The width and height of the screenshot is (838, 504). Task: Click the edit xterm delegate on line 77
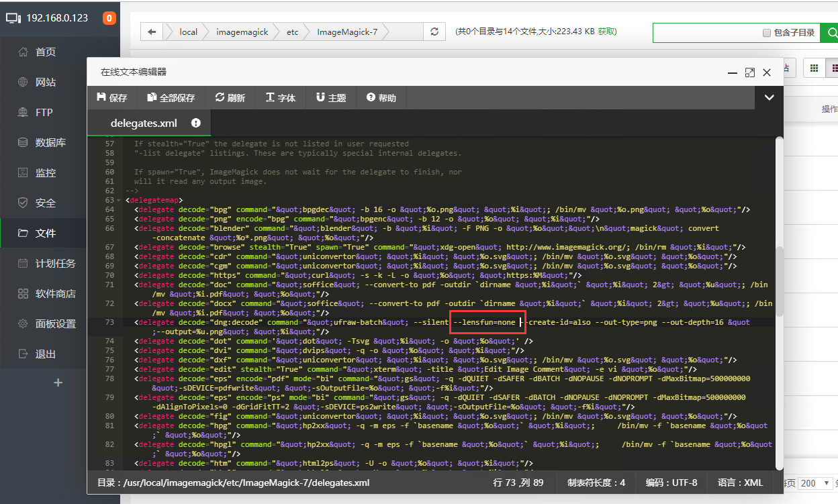tap(415, 369)
